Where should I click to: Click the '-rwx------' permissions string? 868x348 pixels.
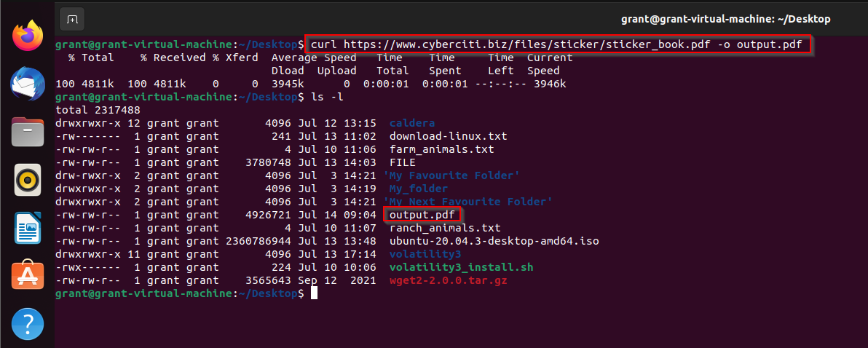[88, 268]
